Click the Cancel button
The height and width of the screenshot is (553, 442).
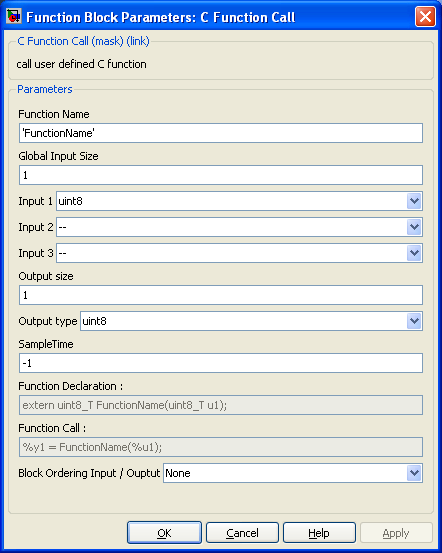pos(242,533)
